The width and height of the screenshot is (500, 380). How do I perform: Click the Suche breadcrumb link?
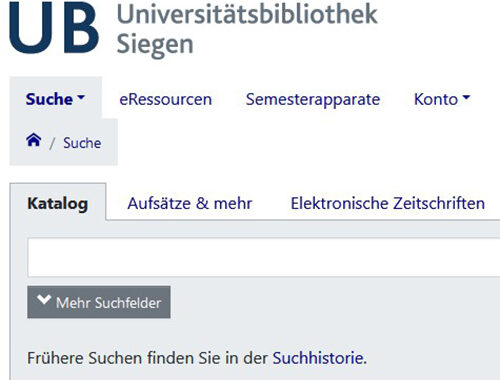[82, 143]
